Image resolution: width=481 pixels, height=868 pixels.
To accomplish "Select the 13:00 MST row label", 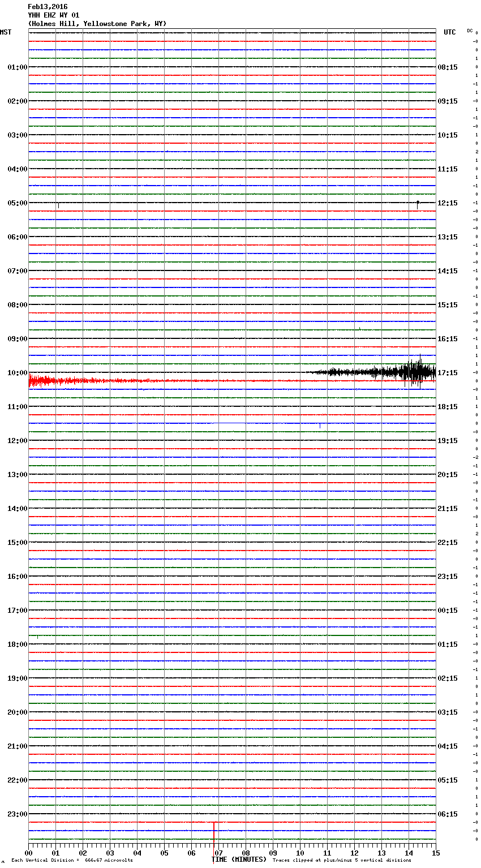I will pos(17,475).
